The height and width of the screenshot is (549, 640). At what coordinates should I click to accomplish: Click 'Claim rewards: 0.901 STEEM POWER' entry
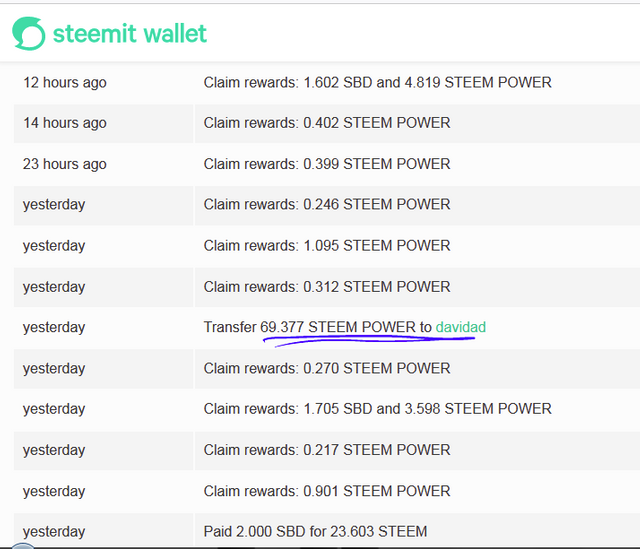[x=327, y=491]
